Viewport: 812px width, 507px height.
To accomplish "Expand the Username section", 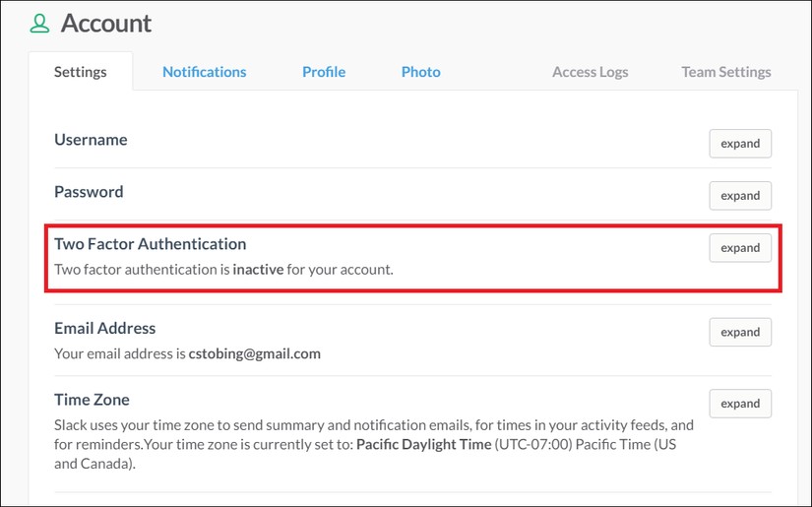I will tap(740, 144).
